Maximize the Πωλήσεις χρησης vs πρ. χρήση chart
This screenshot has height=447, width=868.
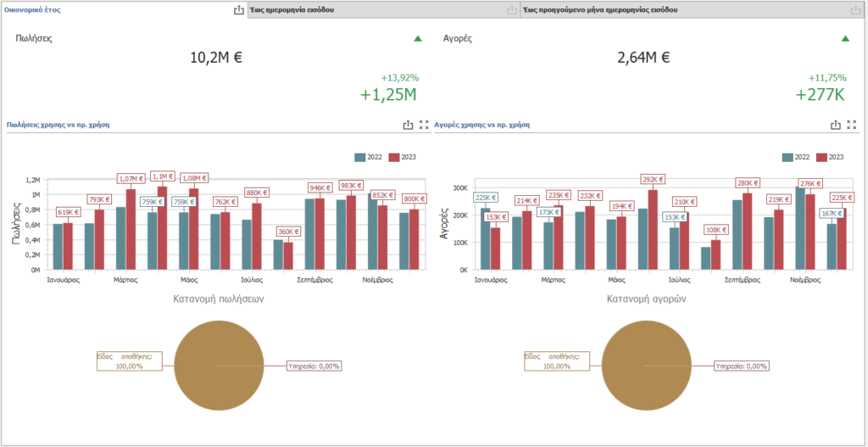[x=424, y=126]
